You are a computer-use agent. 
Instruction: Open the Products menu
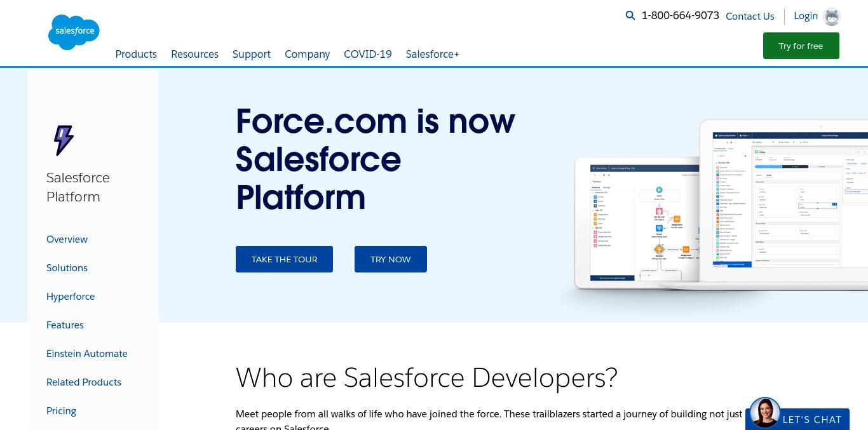pos(136,54)
